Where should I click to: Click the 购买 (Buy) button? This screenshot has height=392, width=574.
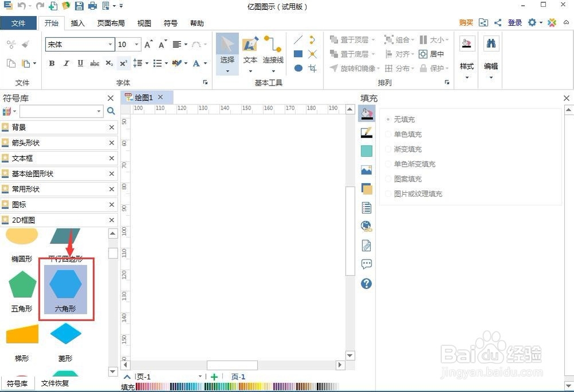point(466,22)
